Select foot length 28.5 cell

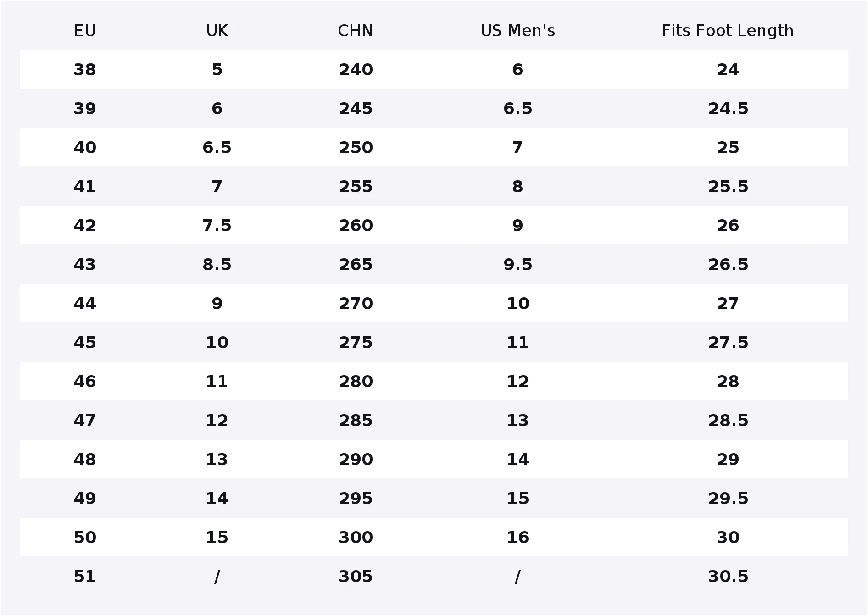click(728, 421)
